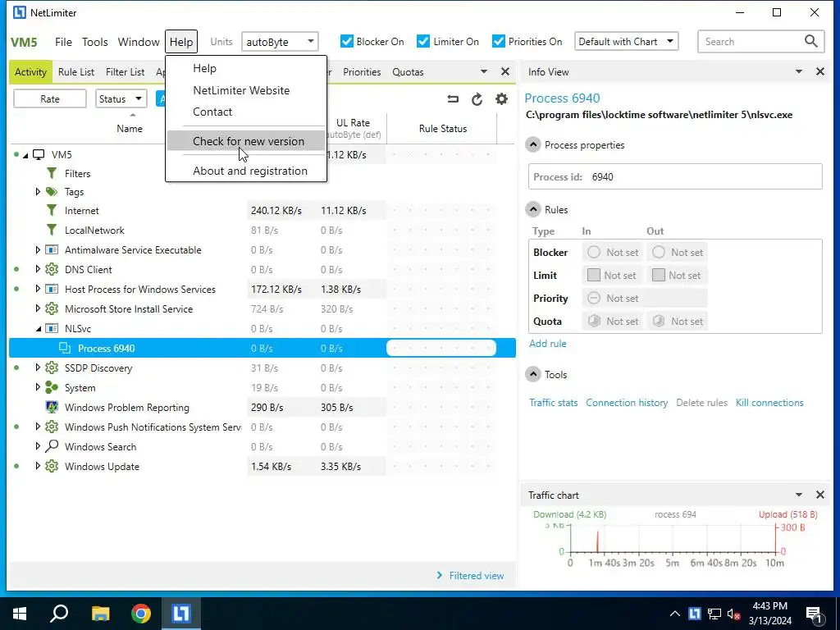The height and width of the screenshot is (630, 840).
Task: Click the SSDP Discovery gear icon
Action: click(x=52, y=368)
